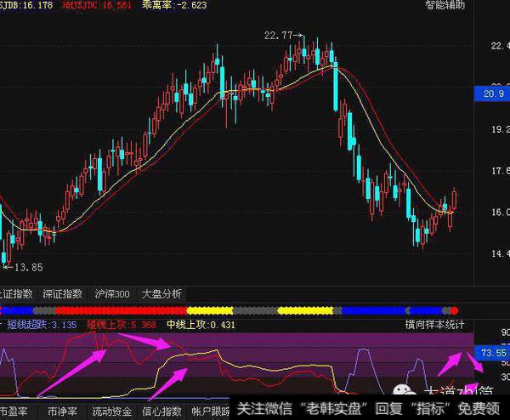Select the 沪深300 tab
The image size is (510, 420).
(x=112, y=294)
